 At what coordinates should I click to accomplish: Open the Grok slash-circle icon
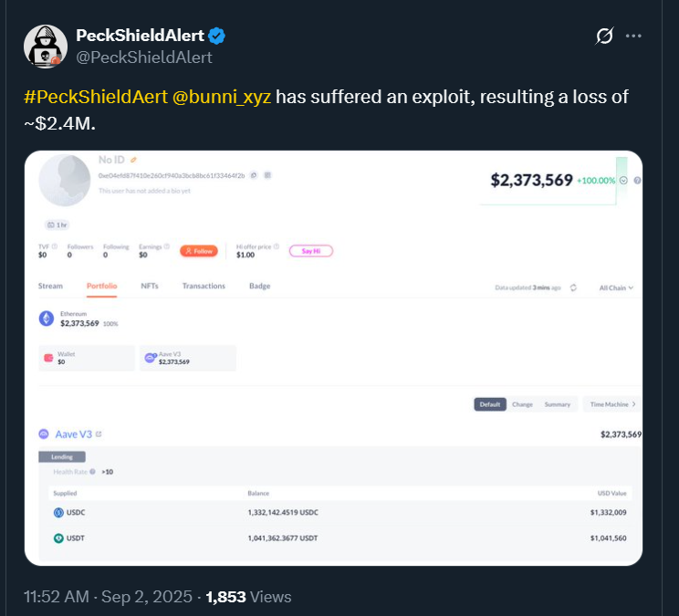click(604, 36)
